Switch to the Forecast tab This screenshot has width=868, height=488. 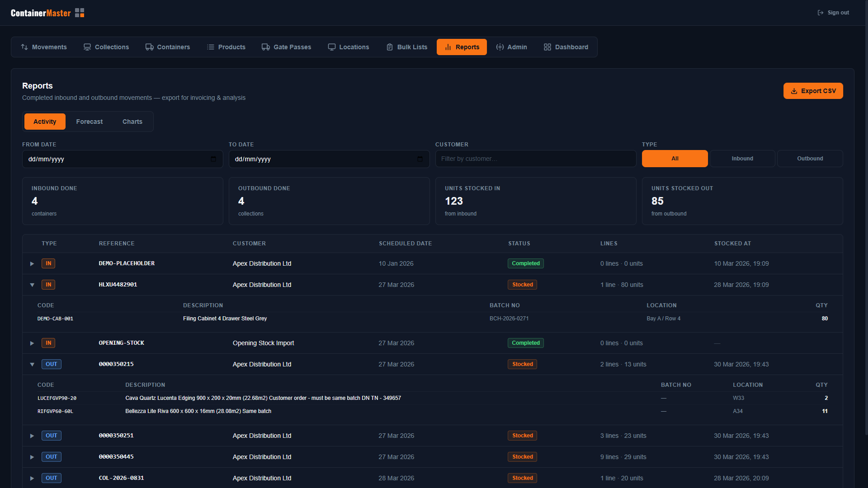[89, 122]
